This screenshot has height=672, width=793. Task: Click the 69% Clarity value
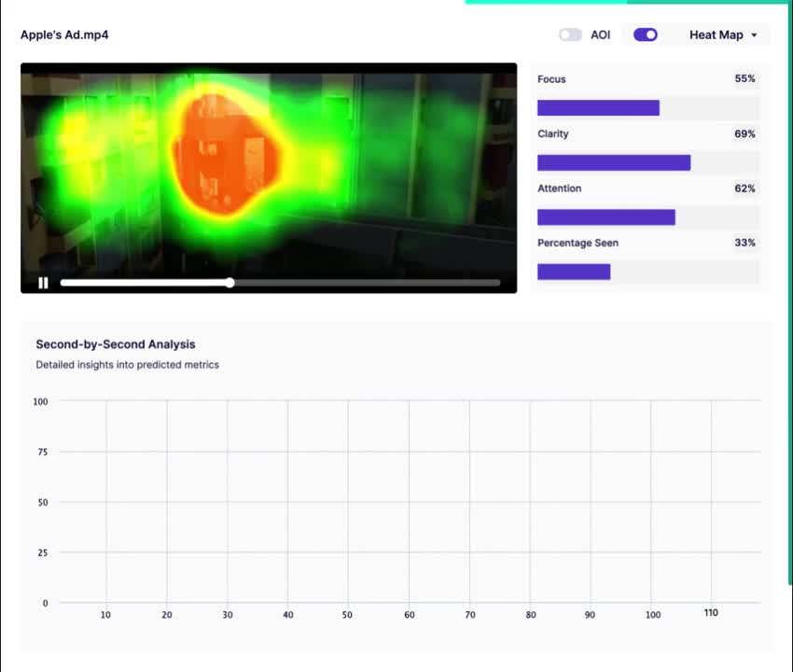744,133
